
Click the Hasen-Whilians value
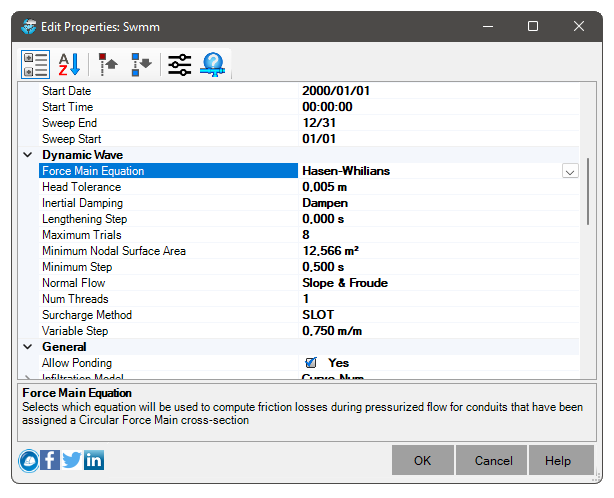click(346, 171)
